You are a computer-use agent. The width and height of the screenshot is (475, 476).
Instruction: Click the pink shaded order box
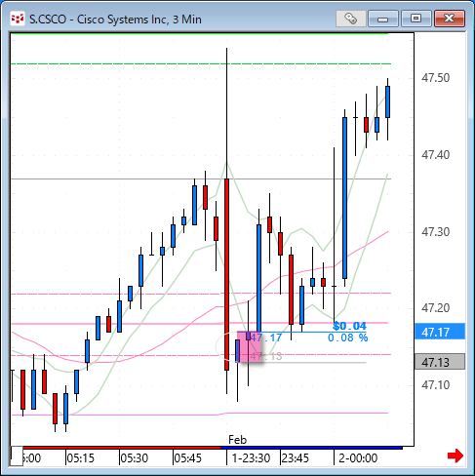(249, 347)
